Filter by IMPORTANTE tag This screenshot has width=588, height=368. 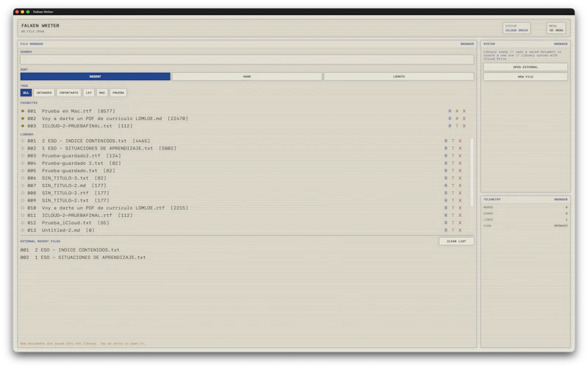(68, 93)
